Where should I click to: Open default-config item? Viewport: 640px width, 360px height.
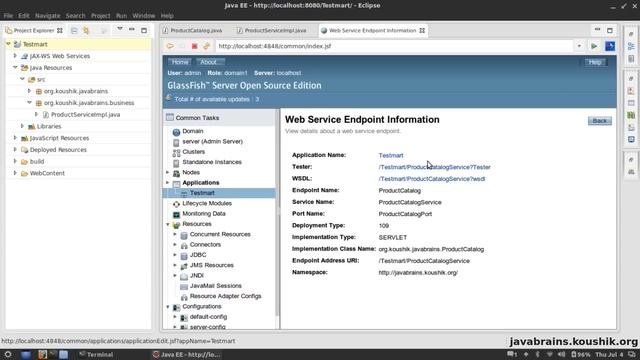tap(208, 317)
